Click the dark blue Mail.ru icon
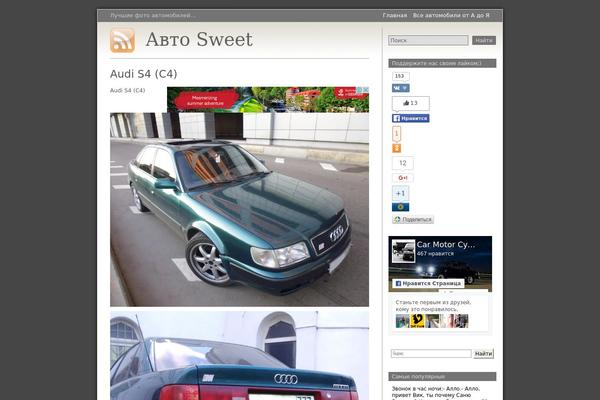Viewport: 600px width, 400px height. [x=400, y=207]
